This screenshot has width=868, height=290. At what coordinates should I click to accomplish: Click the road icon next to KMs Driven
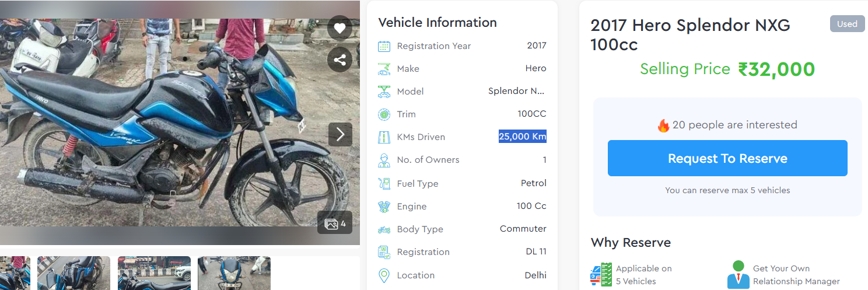[x=384, y=137]
